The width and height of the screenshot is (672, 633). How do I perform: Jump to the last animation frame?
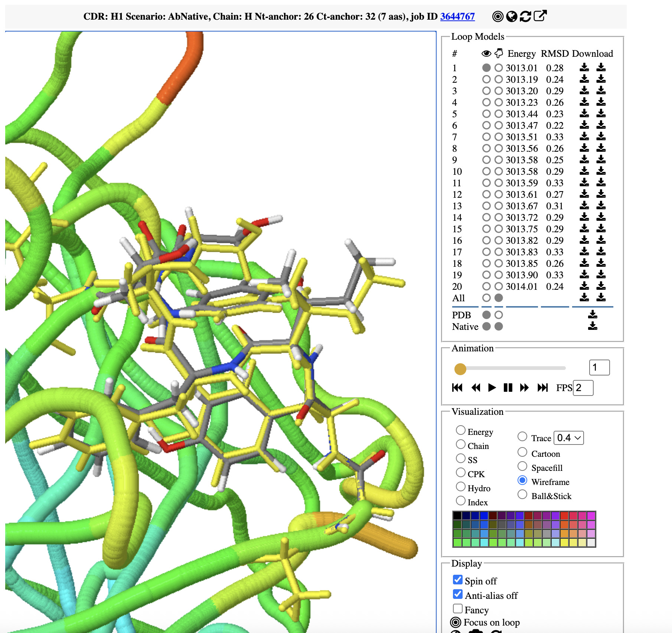tap(542, 388)
